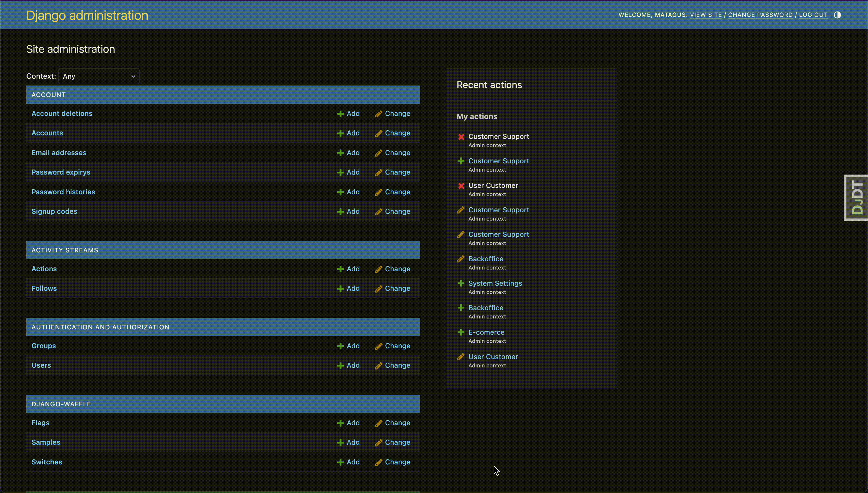This screenshot has height=493, width=868.
Task: Click the Add icon next to Email addresses
Action: 340,152
